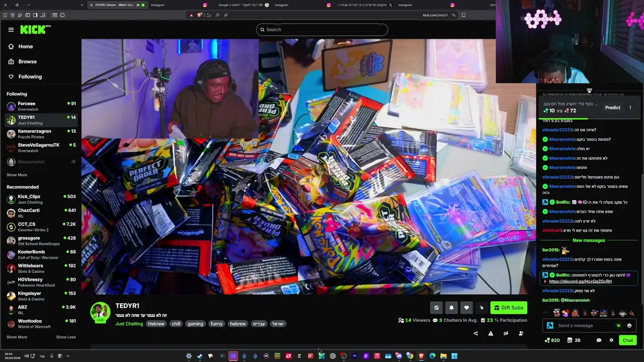Toggle the notification bell for TEDYR1
The image size is (644, 362).
coord(451,308)
